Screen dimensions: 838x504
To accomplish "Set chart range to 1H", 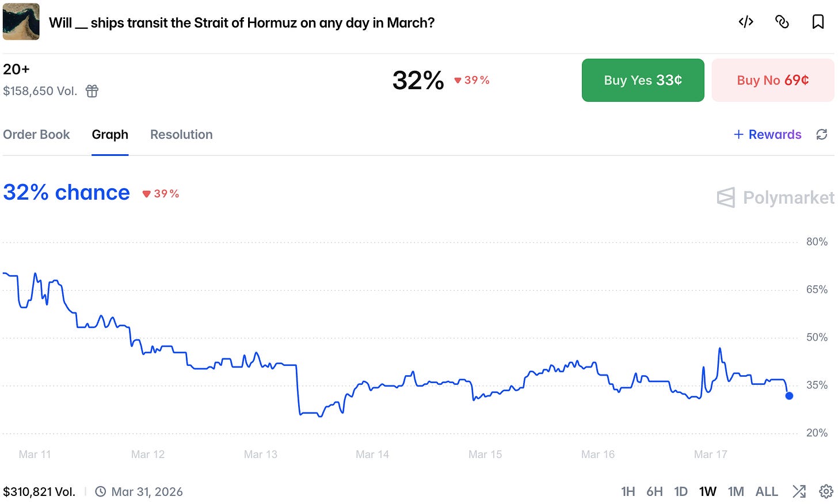I will pyautogui.click(x=628, y=491).
